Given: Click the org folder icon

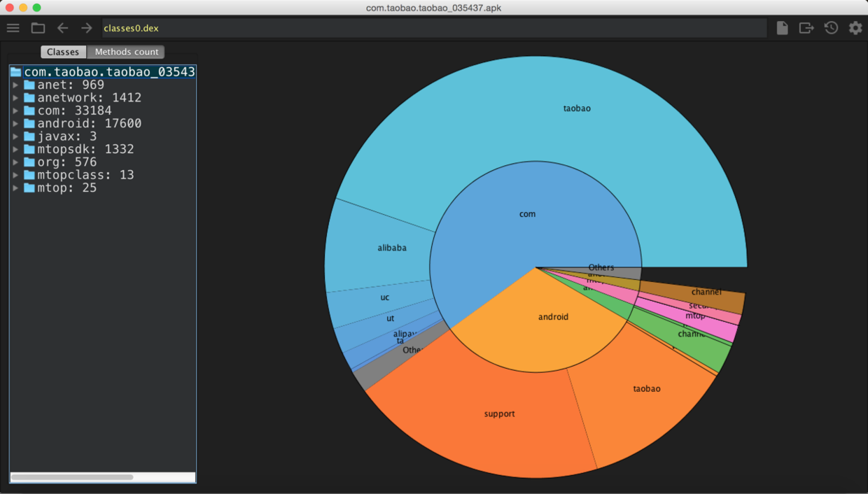Looking at the screenshot, I should (29, 162).
